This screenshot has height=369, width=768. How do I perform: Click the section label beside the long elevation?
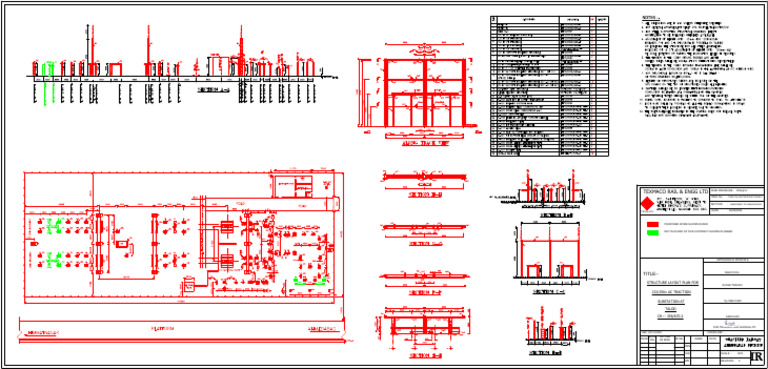click(214, 90)
